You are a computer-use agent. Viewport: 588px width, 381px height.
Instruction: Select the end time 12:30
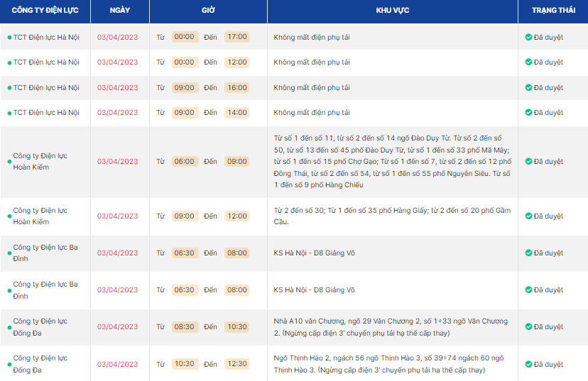237,364
